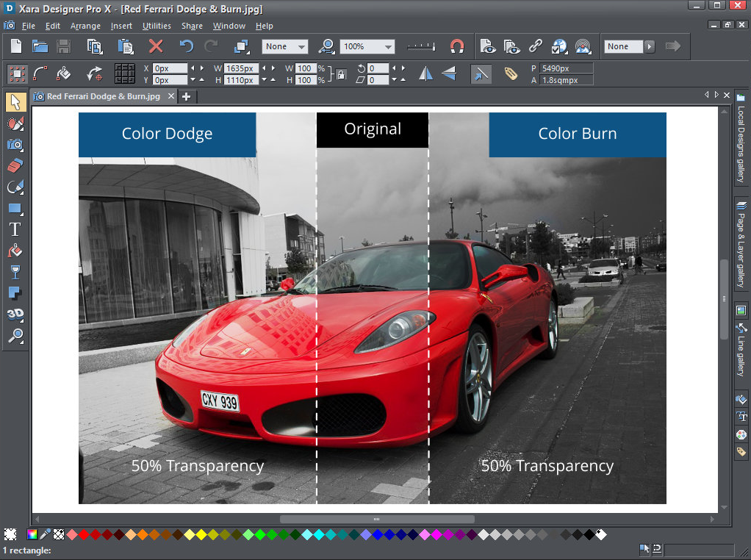Increase rotation angle stepper

tap(403, 68)
